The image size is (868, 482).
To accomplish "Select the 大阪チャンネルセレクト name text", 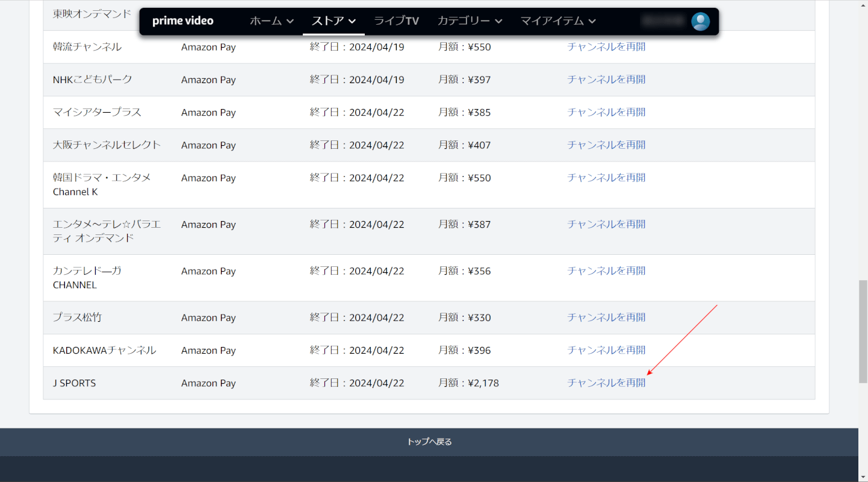I will pyautogui.click(x=107, y=145).
